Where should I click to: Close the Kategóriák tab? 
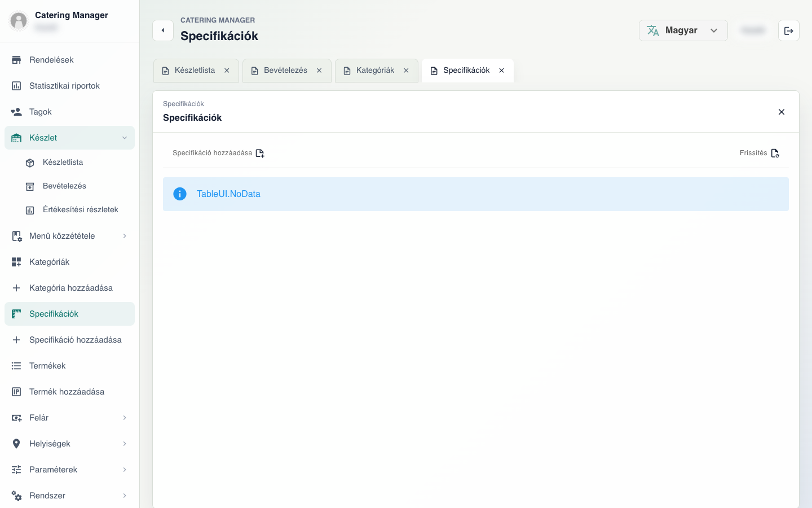click(x=406, y=71)
